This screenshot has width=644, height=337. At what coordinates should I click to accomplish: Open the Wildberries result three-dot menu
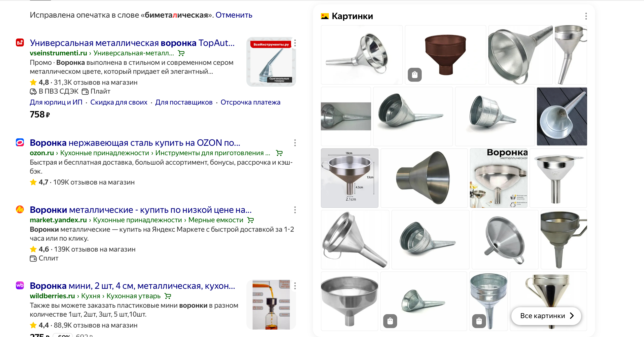click(295, 286)
